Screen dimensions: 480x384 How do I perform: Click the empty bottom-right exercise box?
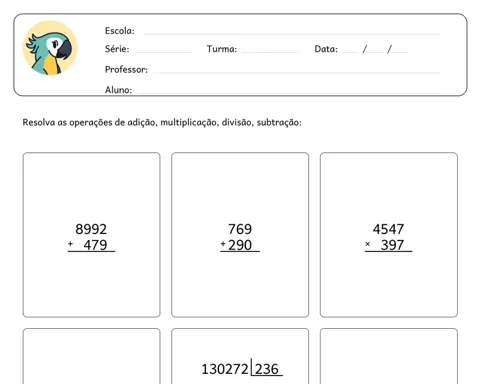coord(389,356)
